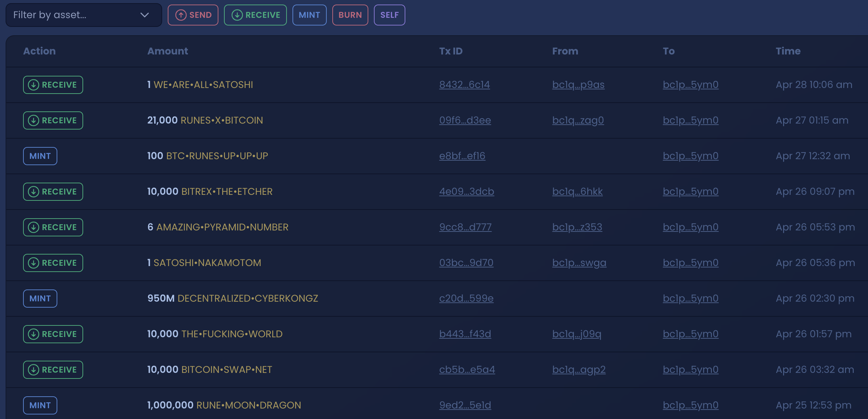Select the RUNE•MOON•DRAGON rune name

249,405
